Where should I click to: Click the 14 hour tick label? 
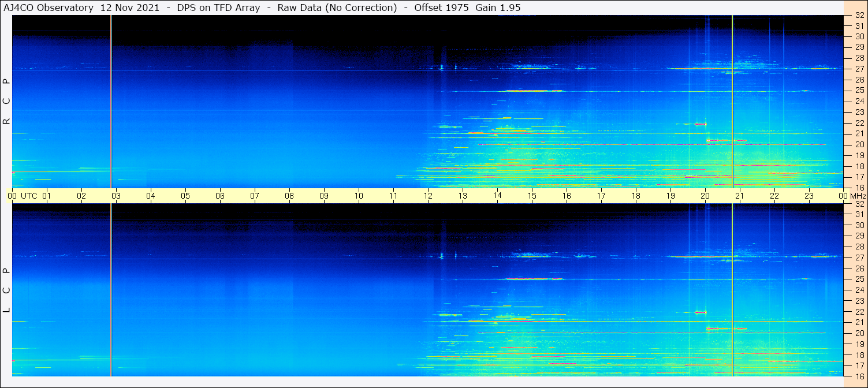497,196
